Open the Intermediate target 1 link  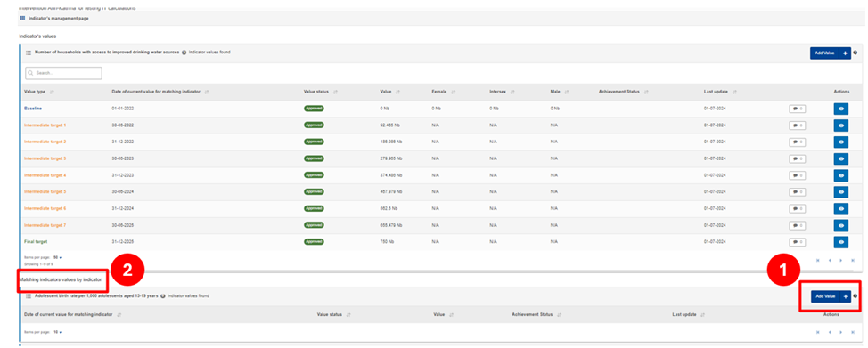(x=45, y=125)
